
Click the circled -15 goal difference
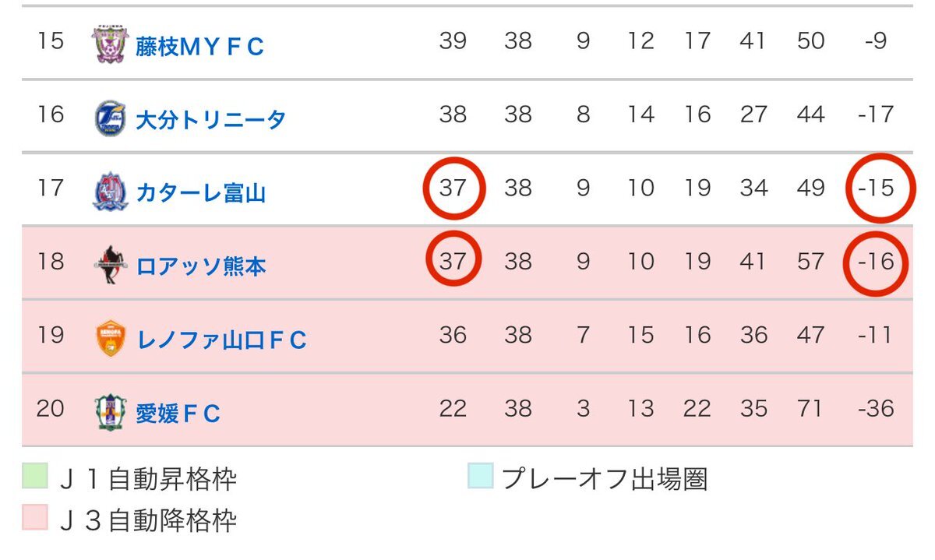point(878,188)
